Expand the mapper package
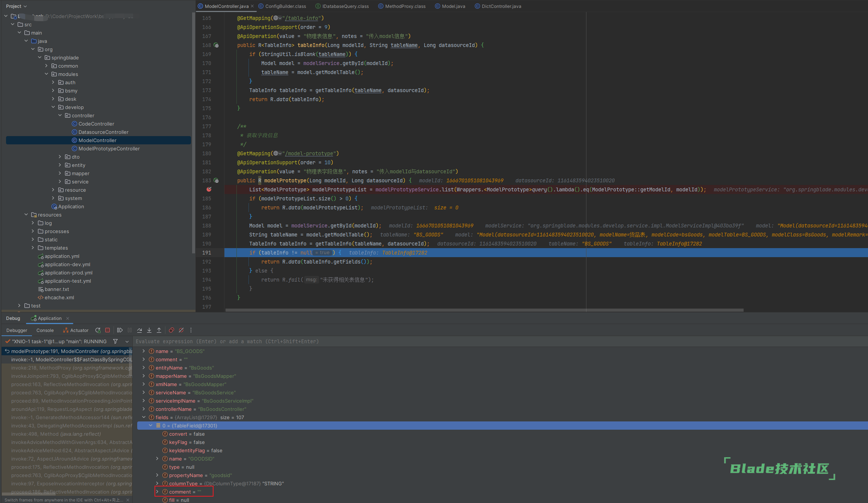 (60, 173)
